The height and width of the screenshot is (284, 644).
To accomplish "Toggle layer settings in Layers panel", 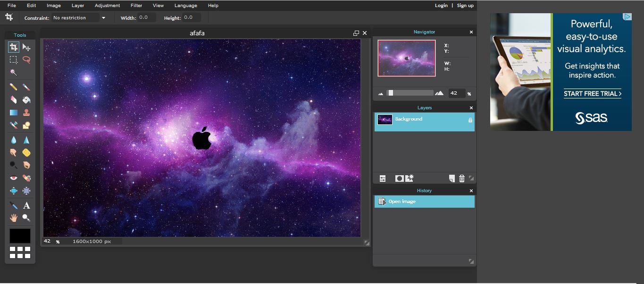I will pos(382,178).
